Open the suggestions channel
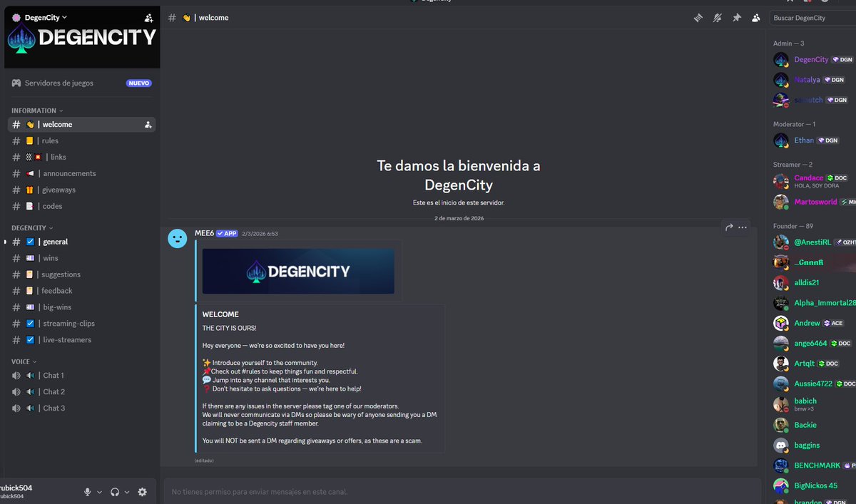Viewport: 856px width, 504px height. 81,274
